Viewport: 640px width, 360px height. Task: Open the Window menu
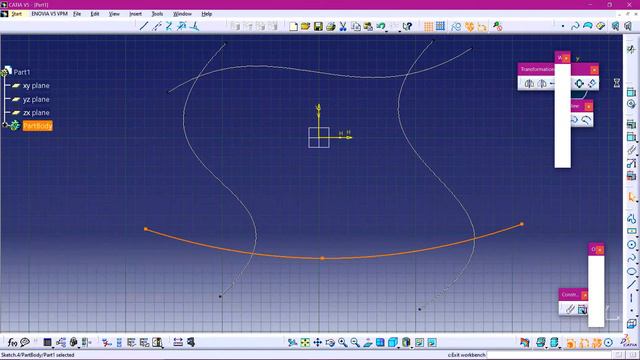pyautogui.click(x=182, y=14)
